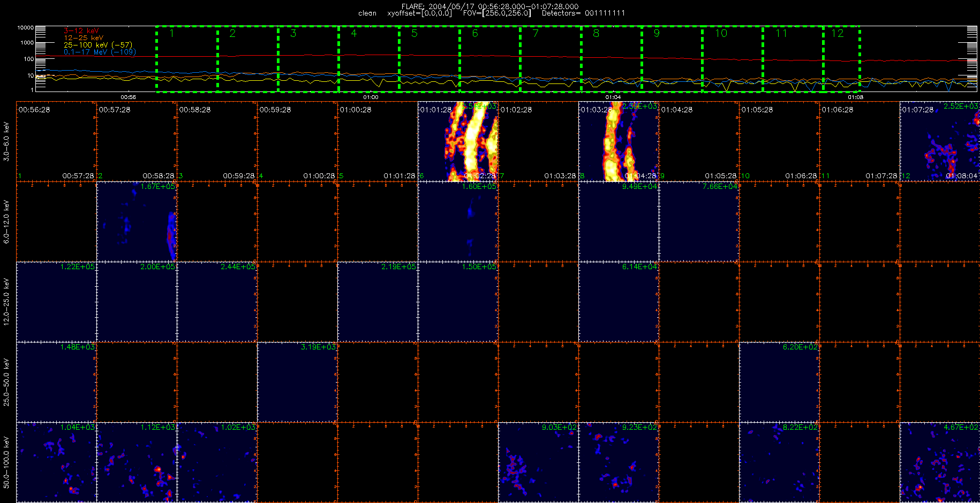The width and height of the screenshot is (980, 503).
Task: Click the 6.14E+04 peak value label
Action: tap(639, 266)
